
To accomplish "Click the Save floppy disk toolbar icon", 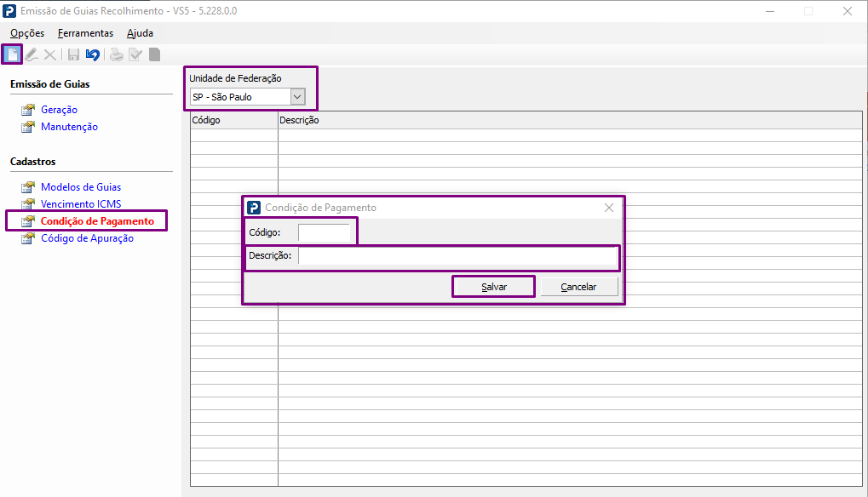I will [73, 54].
